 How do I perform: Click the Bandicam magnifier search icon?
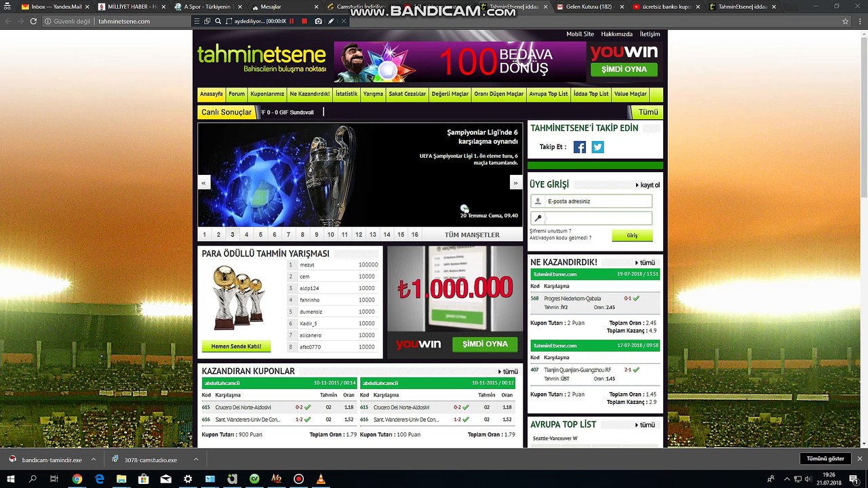coord(218,21)
